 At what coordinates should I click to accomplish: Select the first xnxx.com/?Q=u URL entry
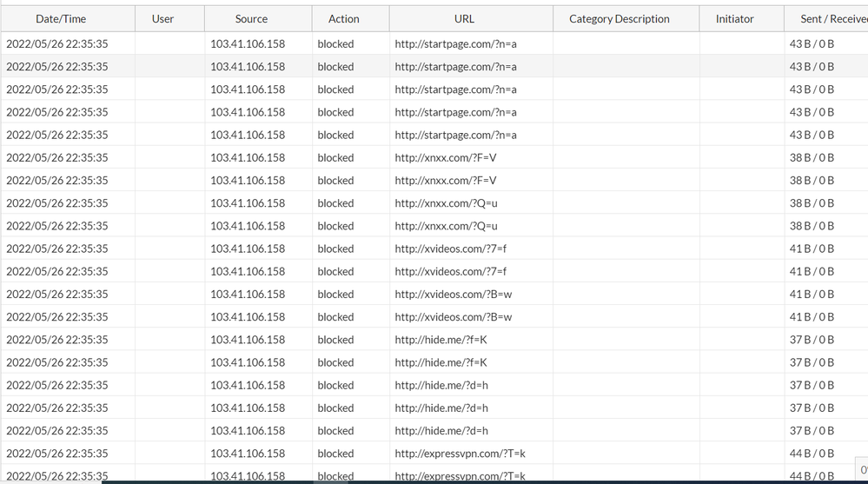tap(446, 203)
